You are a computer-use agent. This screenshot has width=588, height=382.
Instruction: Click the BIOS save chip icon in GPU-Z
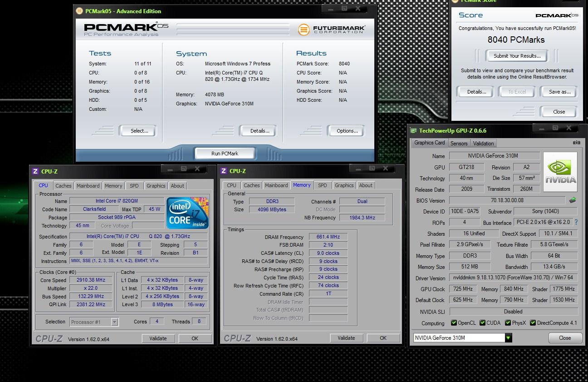pos(573,200)
